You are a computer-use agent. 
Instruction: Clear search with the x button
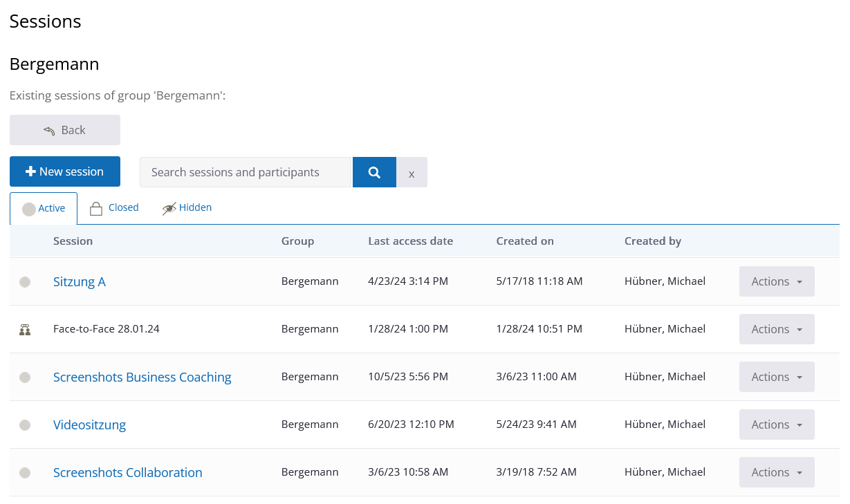pos(412,172)
